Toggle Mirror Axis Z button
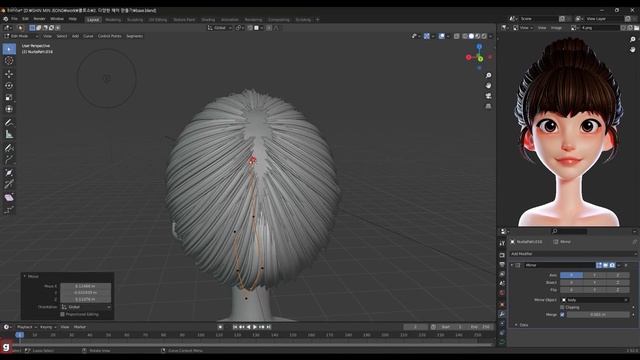Image resolution: width=640 pixels, height=360 pixels. click(618, 275)
